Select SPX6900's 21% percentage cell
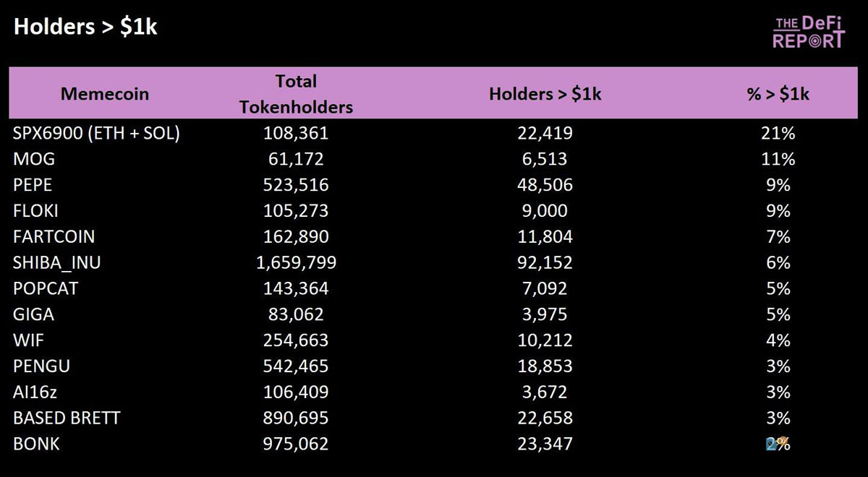 778,133
